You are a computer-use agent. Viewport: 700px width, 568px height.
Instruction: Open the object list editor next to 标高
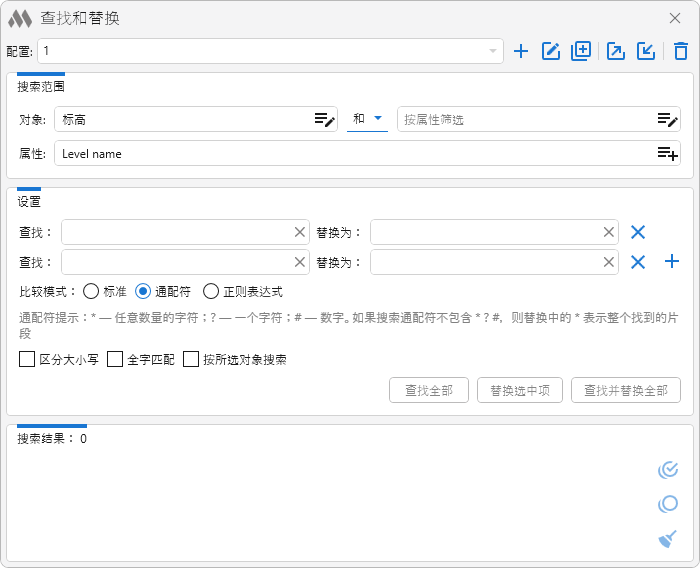click(x=324, y=120)
